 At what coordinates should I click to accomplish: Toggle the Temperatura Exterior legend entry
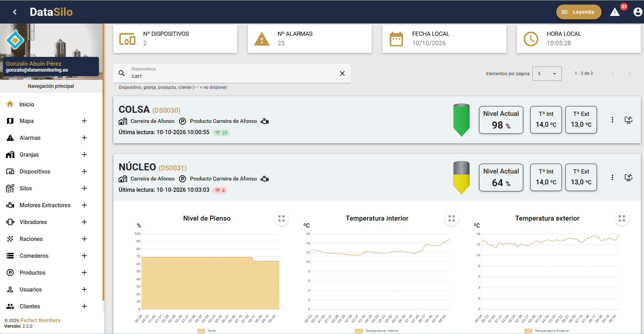pyautogui.click(x=547, y=331)
